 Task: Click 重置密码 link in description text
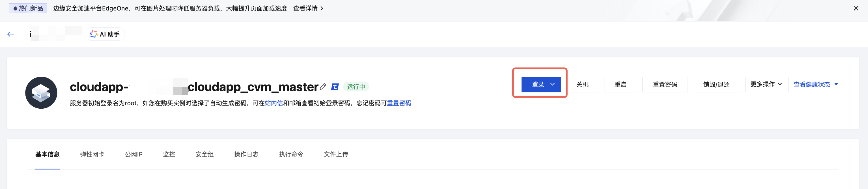(x=399, y=103)
